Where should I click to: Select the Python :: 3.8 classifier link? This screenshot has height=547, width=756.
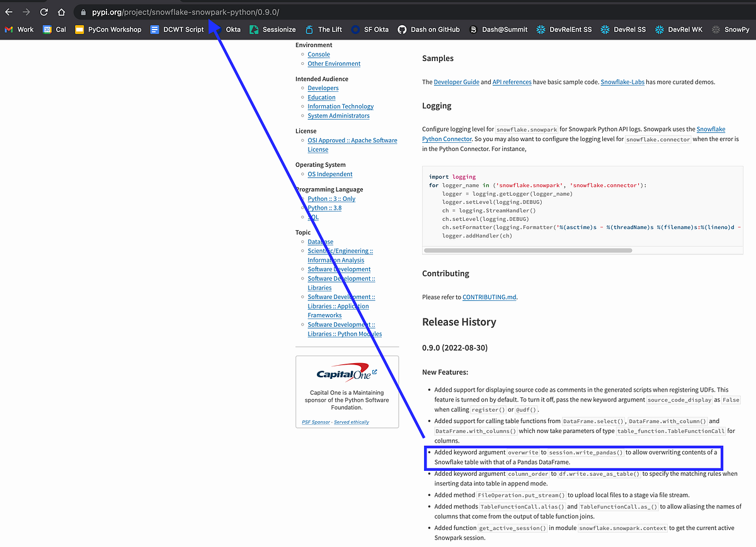click(324, 207)
